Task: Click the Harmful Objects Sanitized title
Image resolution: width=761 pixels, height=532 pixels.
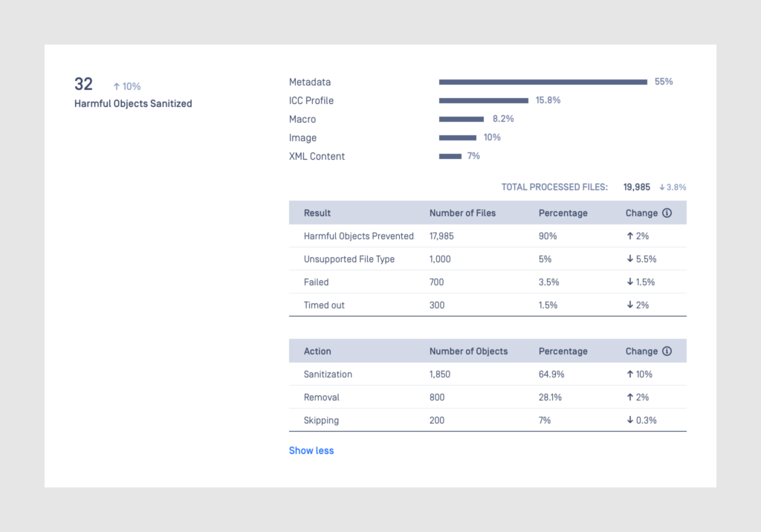Action: tap(133, 104)
